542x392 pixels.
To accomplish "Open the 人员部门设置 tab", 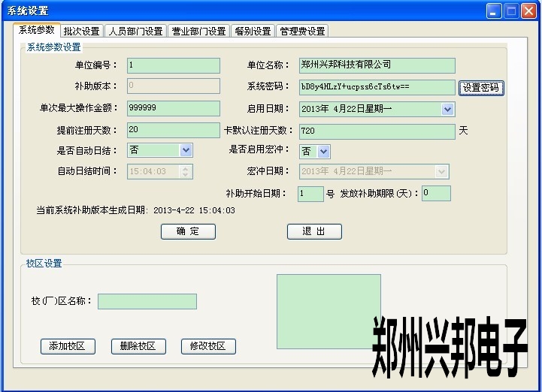I will (x=135, y=31).
